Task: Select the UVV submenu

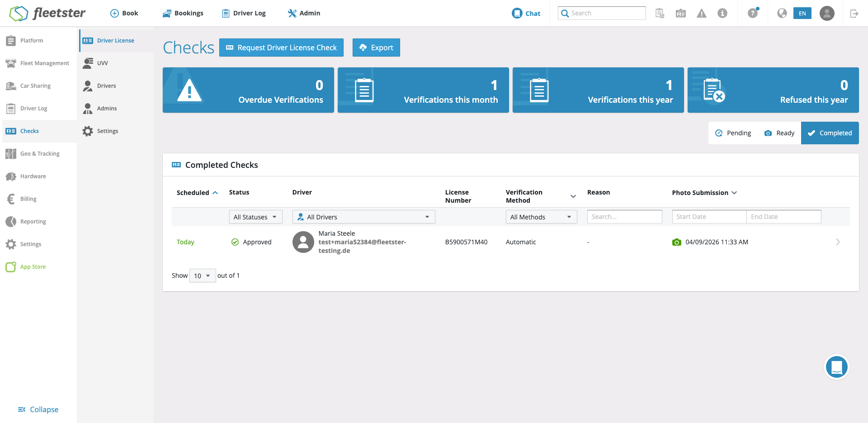Action: 116,63
